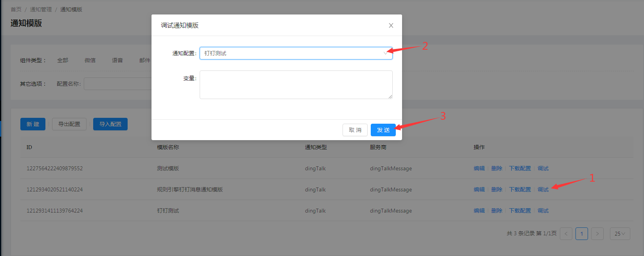
Task: Click 编辑 for the 测试模版 row
Action: [x=479, y=168]
